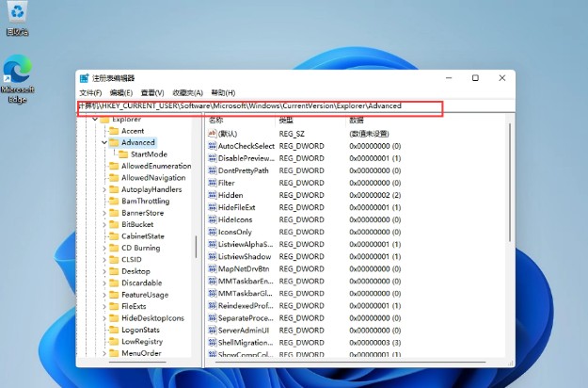Click the 0x00000003 (3) data of ShellMigration

point(375,343)
